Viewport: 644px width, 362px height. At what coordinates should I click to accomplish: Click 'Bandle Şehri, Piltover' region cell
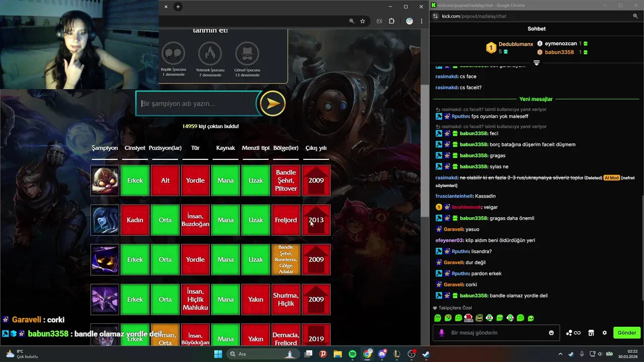coord(286,180)
